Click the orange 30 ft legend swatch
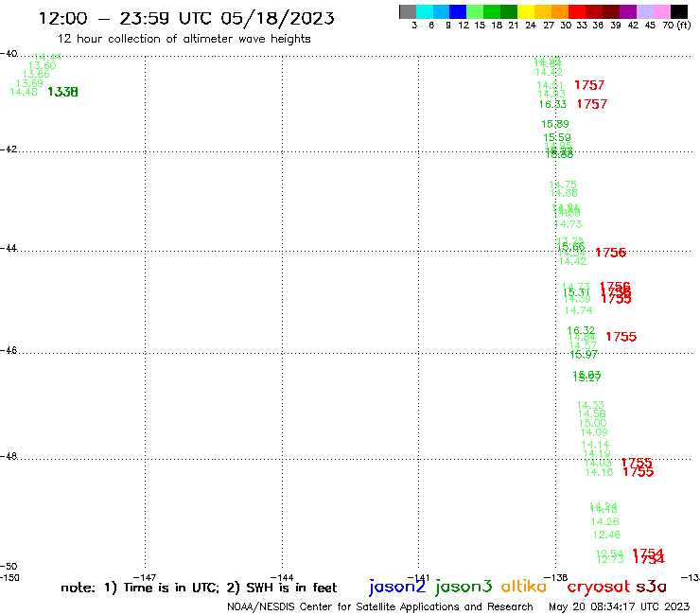The width and height of the screenshot is (700, 615). click(560, 11)
